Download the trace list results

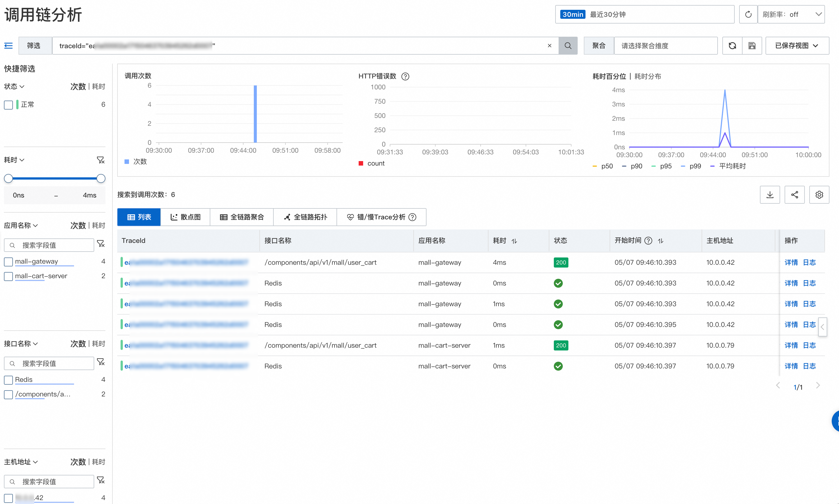(770, 195)
